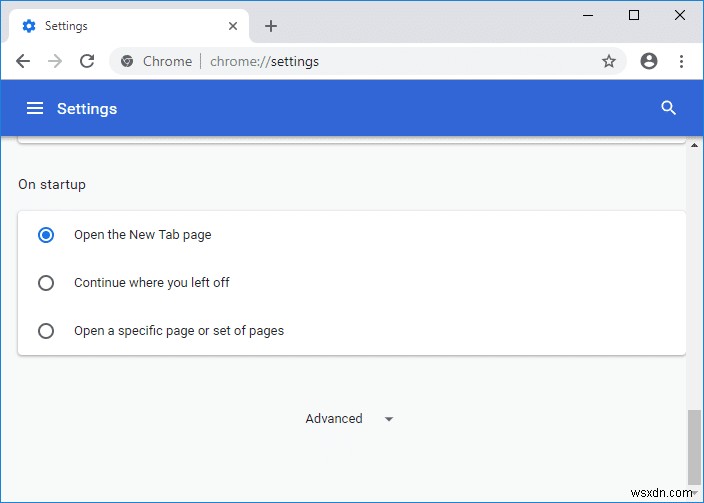
Task: Click the site info icon beside Chrome
Action: 127,61
